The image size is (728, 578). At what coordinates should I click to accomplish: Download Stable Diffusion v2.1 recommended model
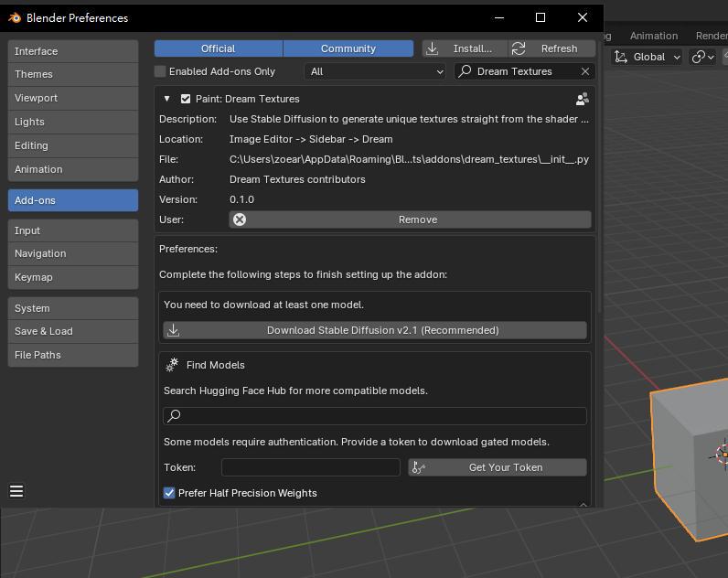point(375,330)
